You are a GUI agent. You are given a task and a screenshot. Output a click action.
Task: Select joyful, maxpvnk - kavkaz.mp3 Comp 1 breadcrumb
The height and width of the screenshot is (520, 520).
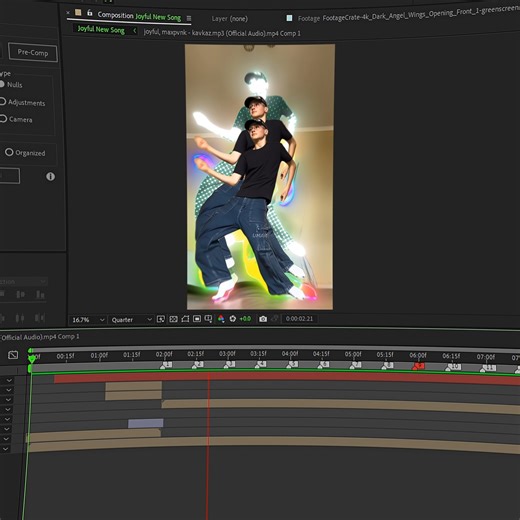(222, 33)
